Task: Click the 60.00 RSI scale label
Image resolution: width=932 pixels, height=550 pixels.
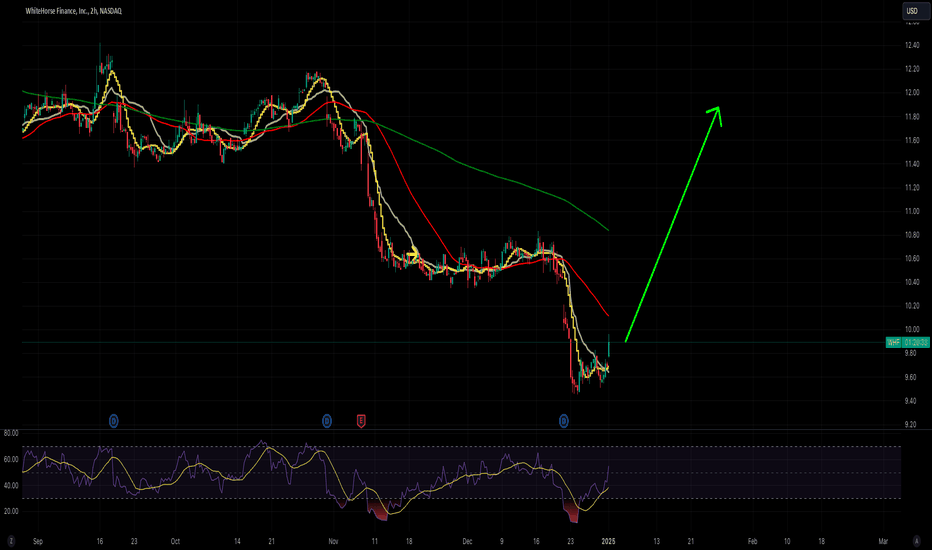Action: (11, 460)
